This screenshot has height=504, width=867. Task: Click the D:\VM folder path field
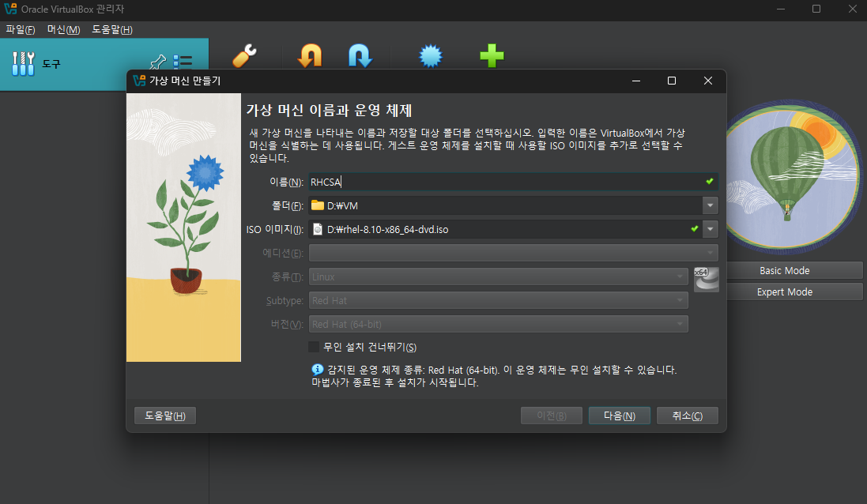pyautogui.click(x=505, y=205)
